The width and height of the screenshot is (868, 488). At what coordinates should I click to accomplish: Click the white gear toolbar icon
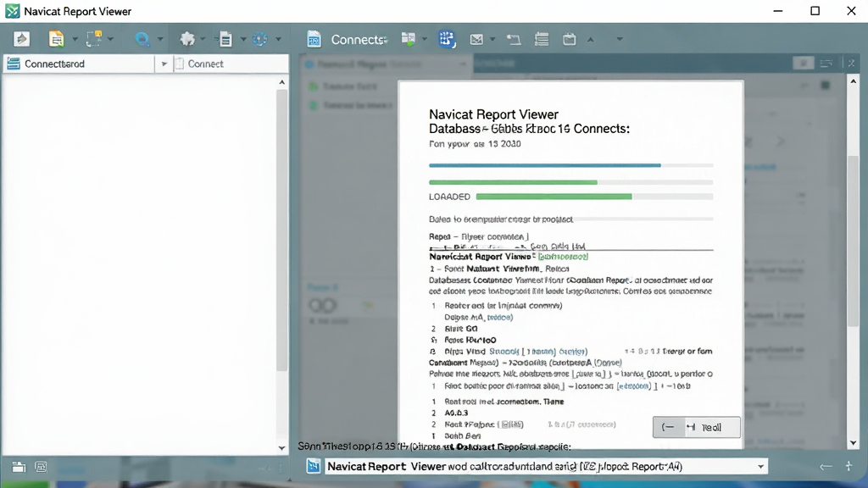[187, 39]
